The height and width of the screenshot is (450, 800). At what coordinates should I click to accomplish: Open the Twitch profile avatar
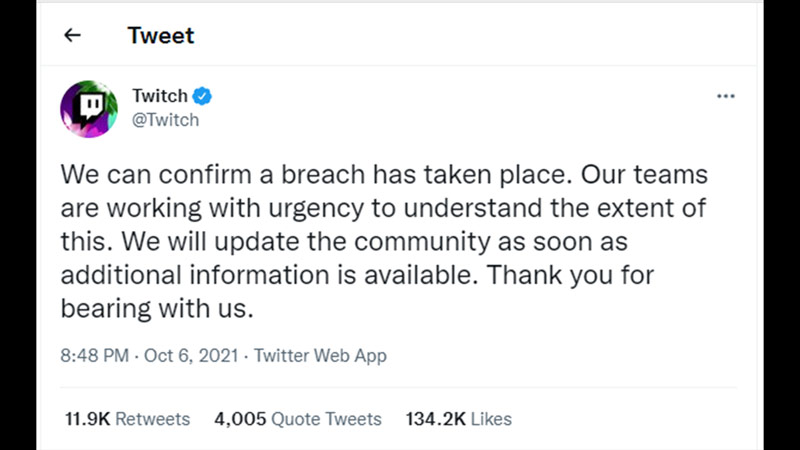point(89,109)
